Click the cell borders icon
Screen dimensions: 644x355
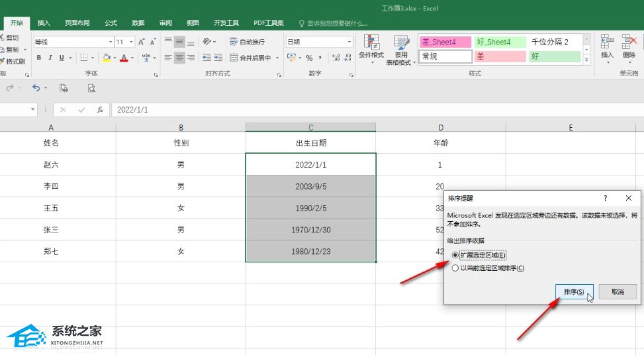pyautogui.click(x=84, y=58)
